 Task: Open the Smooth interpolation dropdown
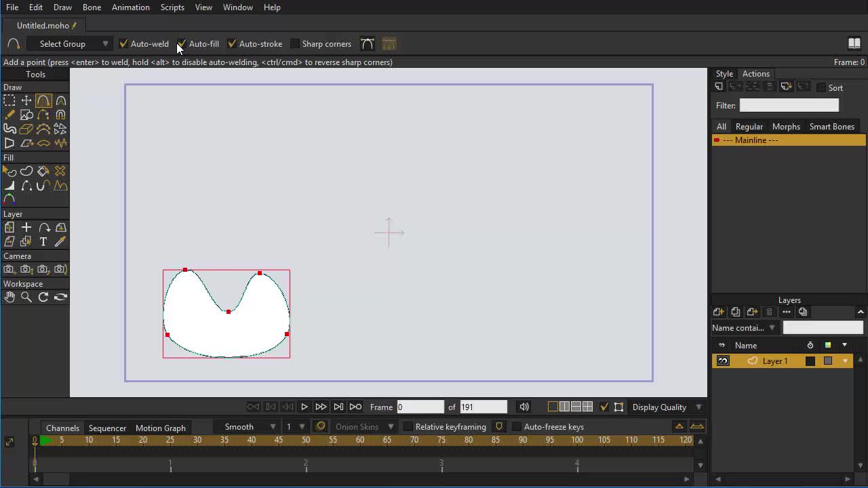[x=250, y=427]
